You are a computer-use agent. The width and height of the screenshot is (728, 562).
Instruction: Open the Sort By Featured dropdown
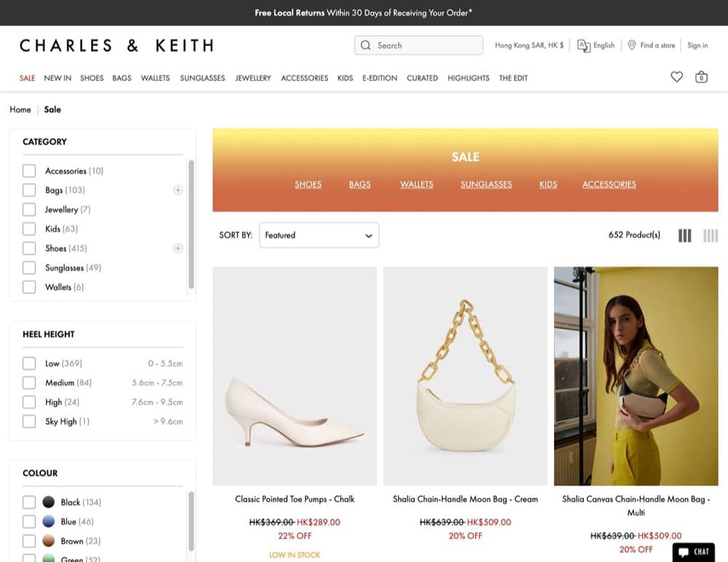coord(319,235)
